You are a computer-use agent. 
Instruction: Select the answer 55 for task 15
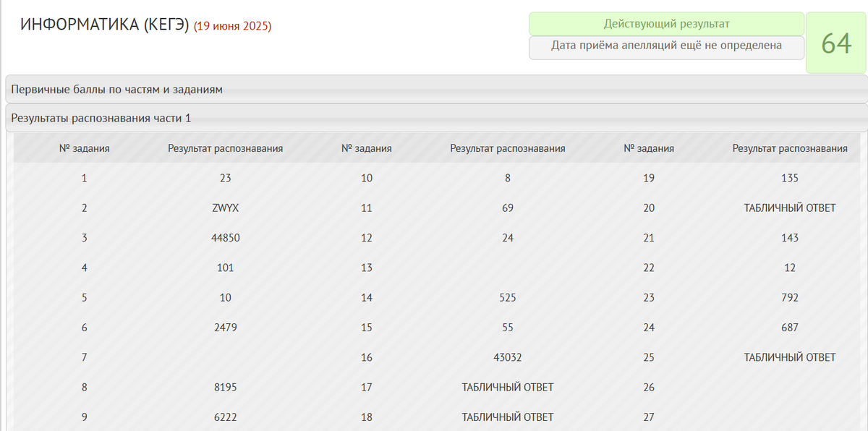pyautogui.click(x=508, y=328)
